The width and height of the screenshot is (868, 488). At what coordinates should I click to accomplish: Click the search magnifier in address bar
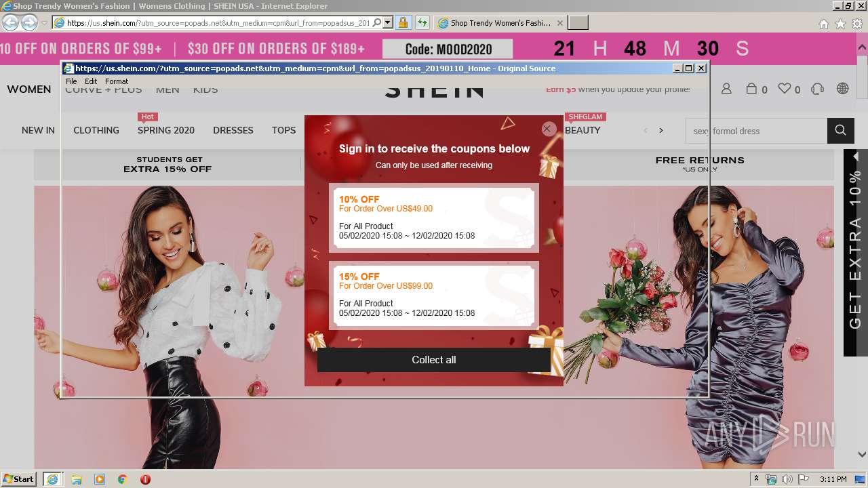(x=377, y=22)
